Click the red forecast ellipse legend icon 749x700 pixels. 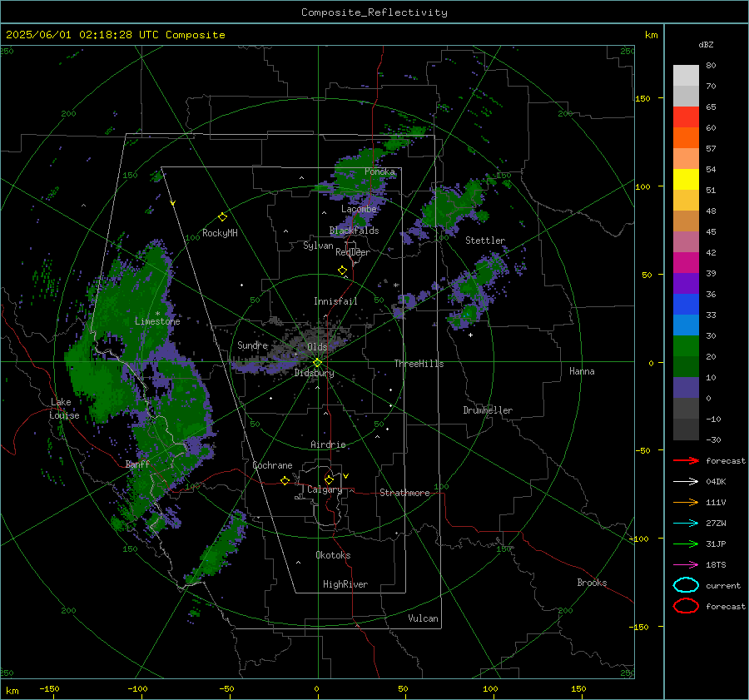pyautogui.click(x=686, y=606)
